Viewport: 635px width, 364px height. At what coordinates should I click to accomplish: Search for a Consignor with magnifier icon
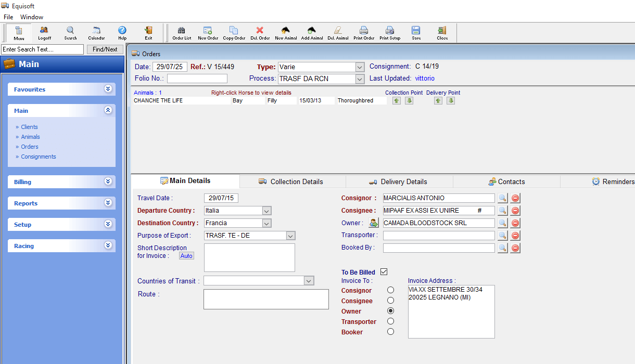[x=502, y=198]
